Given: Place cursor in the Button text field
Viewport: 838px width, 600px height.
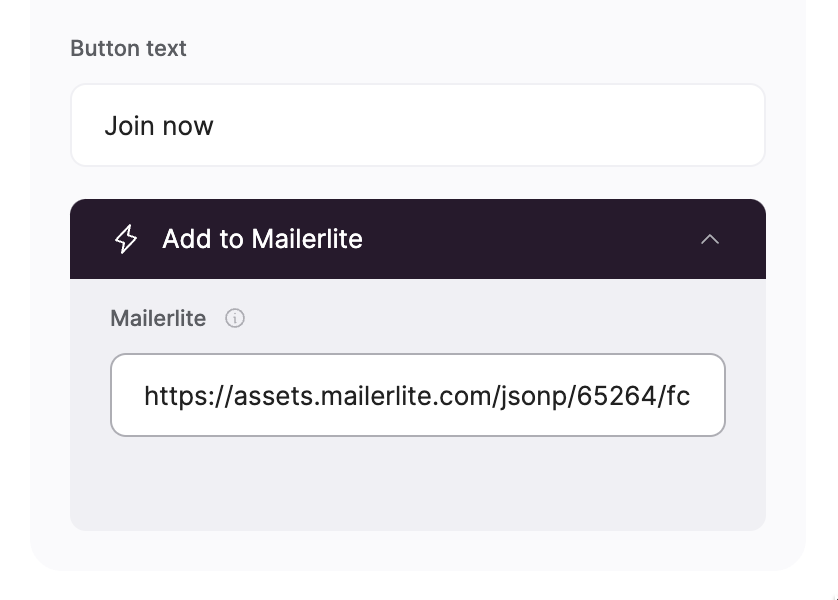Looking at the screenshot, I should click(417, 125).
